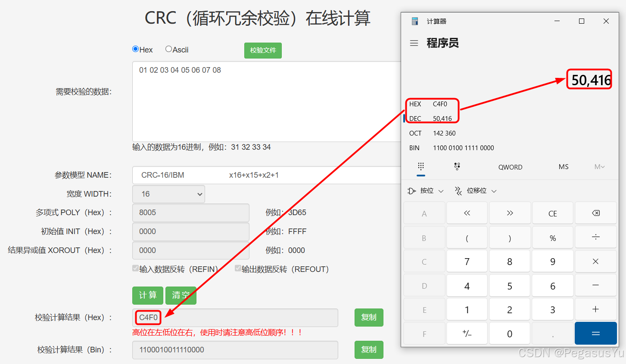Click the close parenthesis key
The height and width of the screenshot is (364, 626).
click(510, 237)
